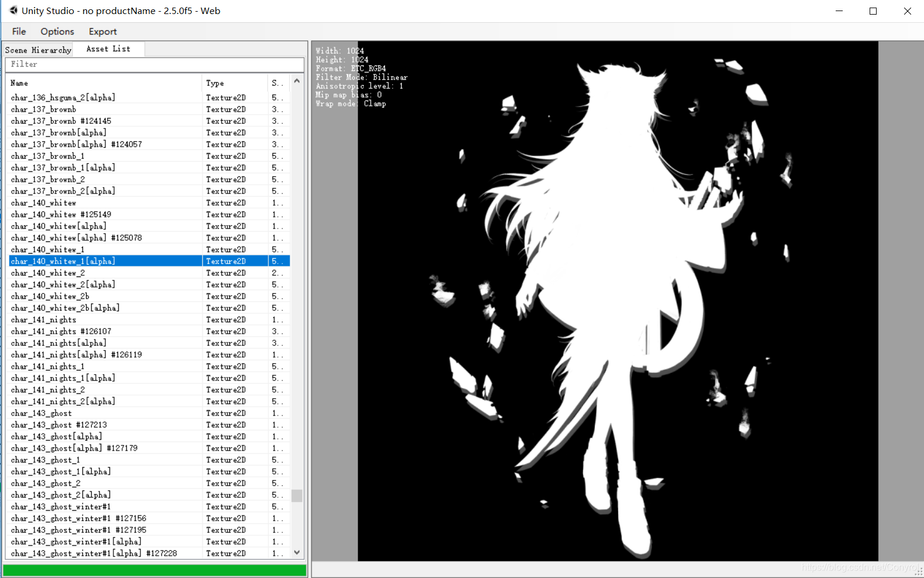This screenshot has width=924, height=578.
Task: Click the texture preview image
Action: (618, 301)
